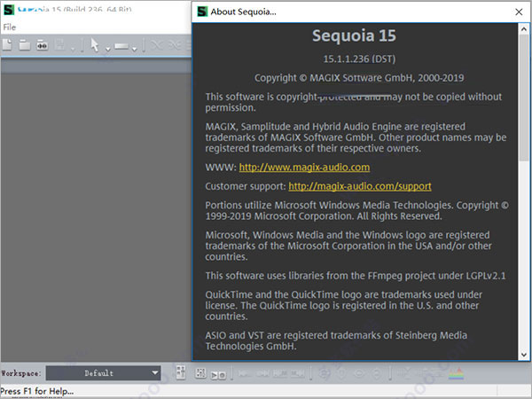Select the range bar tool
The height and width of the screenshot is (399, 532).
pyautogui.click(x=121, y=46)
